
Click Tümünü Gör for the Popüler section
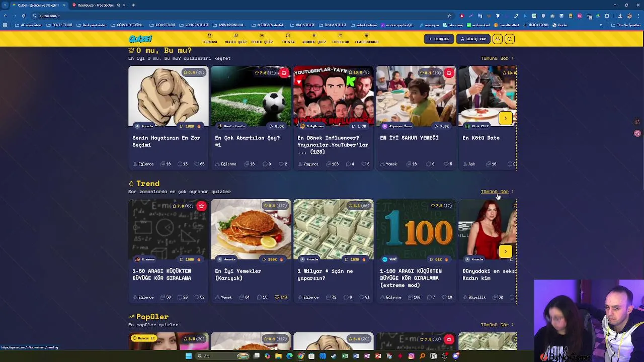coord(497,325)
